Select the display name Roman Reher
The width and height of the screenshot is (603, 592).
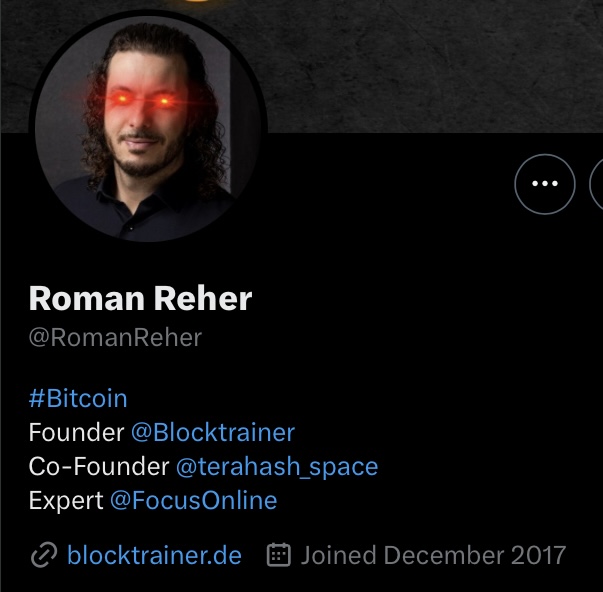pos(140,299)
